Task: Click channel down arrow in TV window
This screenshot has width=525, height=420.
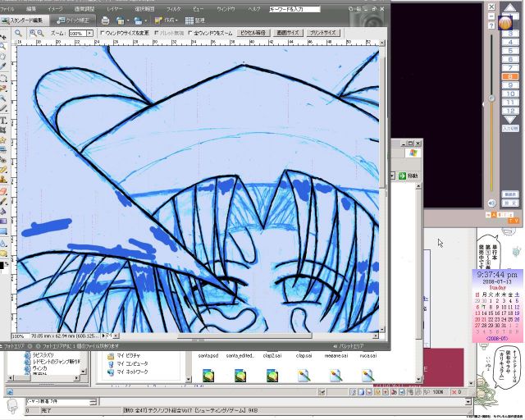Action: coord(510,120)
